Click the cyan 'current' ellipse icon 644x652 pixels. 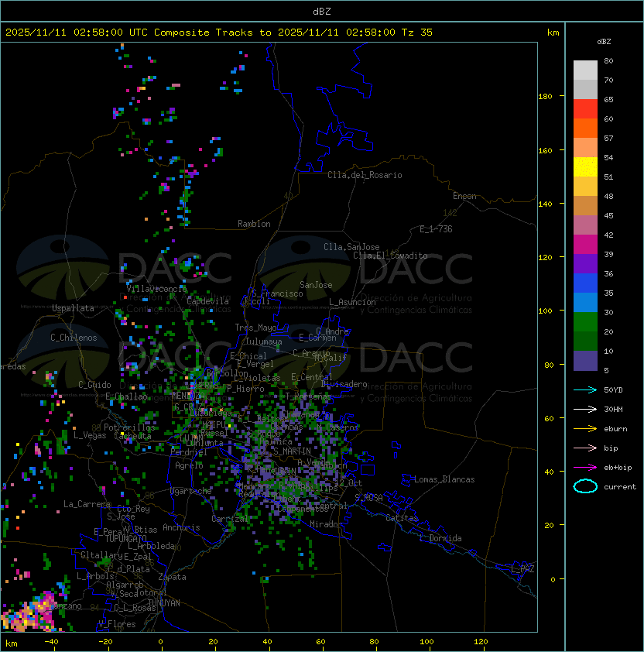point(585,486)
